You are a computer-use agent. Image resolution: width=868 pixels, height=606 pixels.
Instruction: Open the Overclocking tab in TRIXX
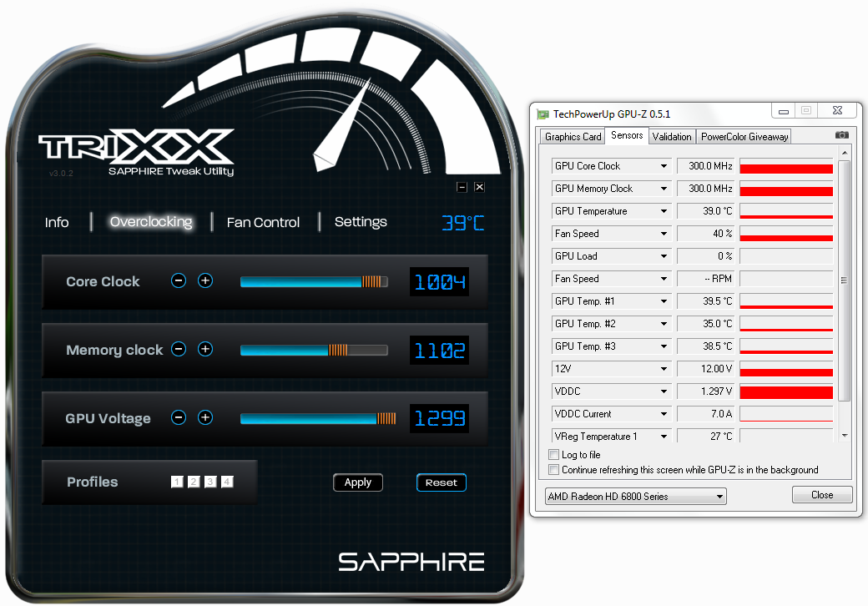pos(151,222)
